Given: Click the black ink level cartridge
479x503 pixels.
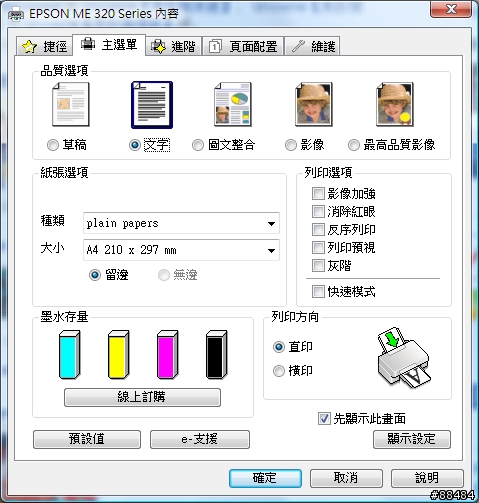Looking at the screenshot, I should (217, 355).
